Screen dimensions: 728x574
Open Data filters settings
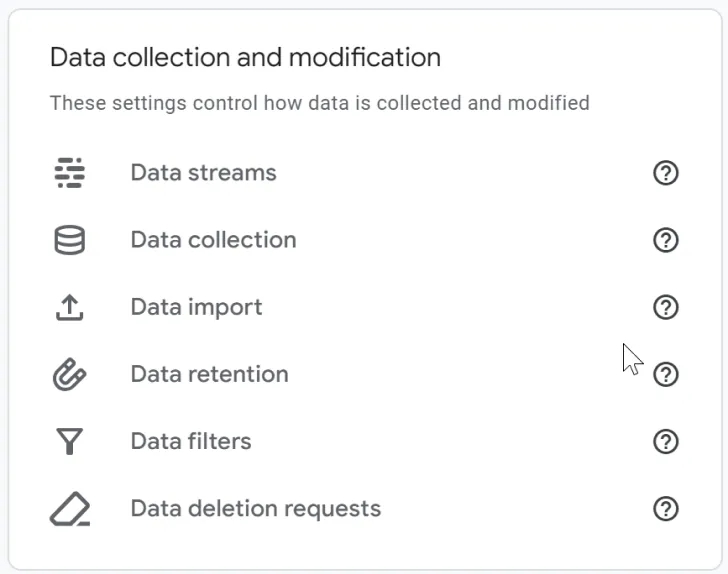tap(191, 441)
